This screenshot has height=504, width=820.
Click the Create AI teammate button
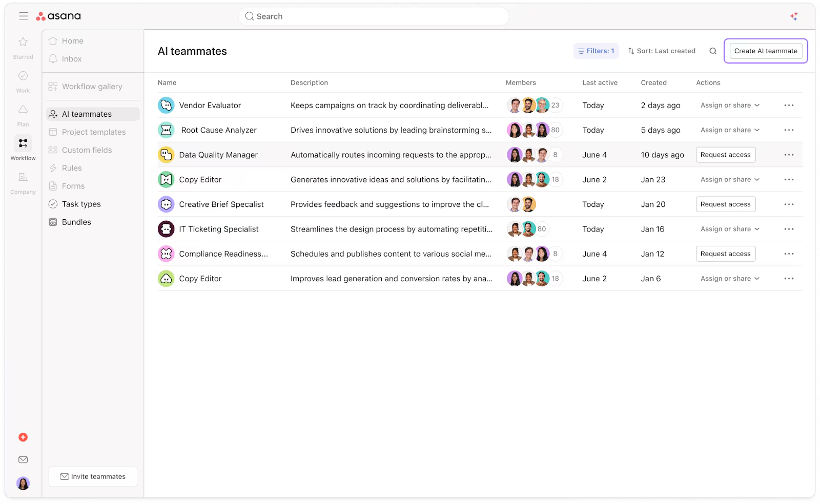pyautogui.click(x=766, y=51)
